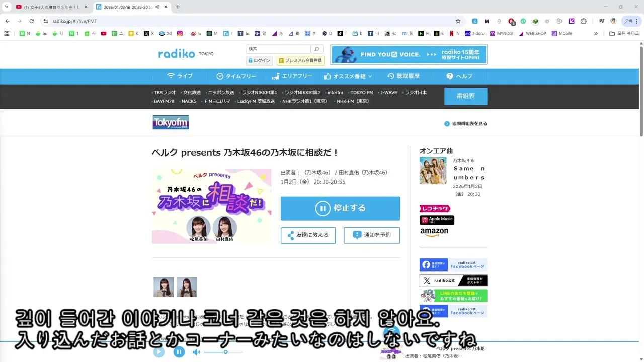
Task: Open the Chrome apps grid icon
Action: point(7,34)
